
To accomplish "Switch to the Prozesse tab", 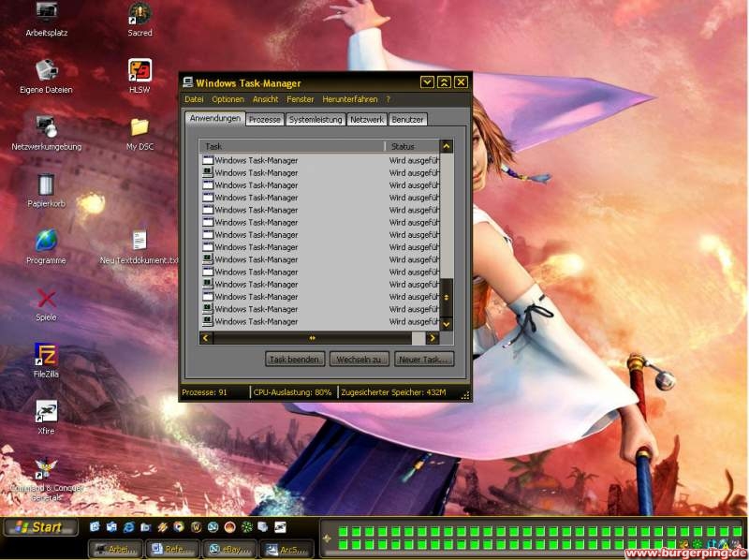I will (264, 119).
